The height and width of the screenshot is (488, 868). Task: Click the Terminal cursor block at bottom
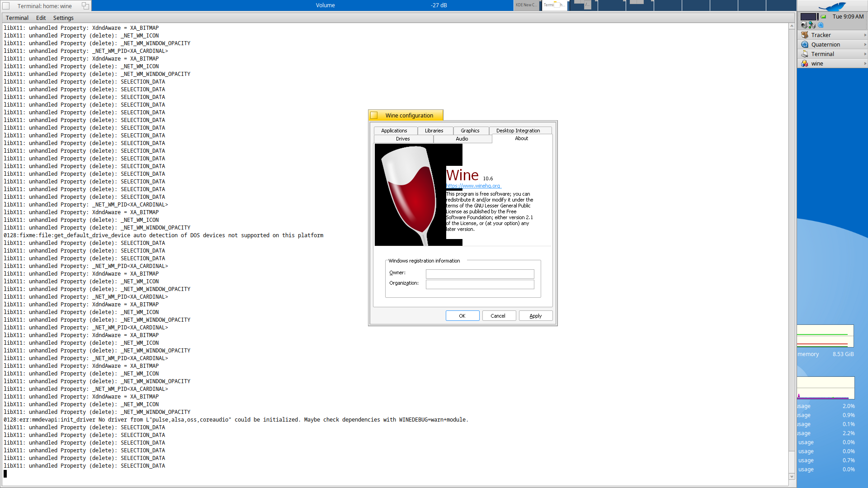[5, 474]
